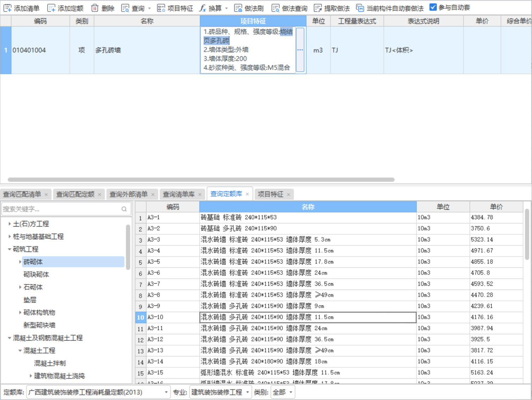Click the 提取做法 toolbar icon

(318, 8)
